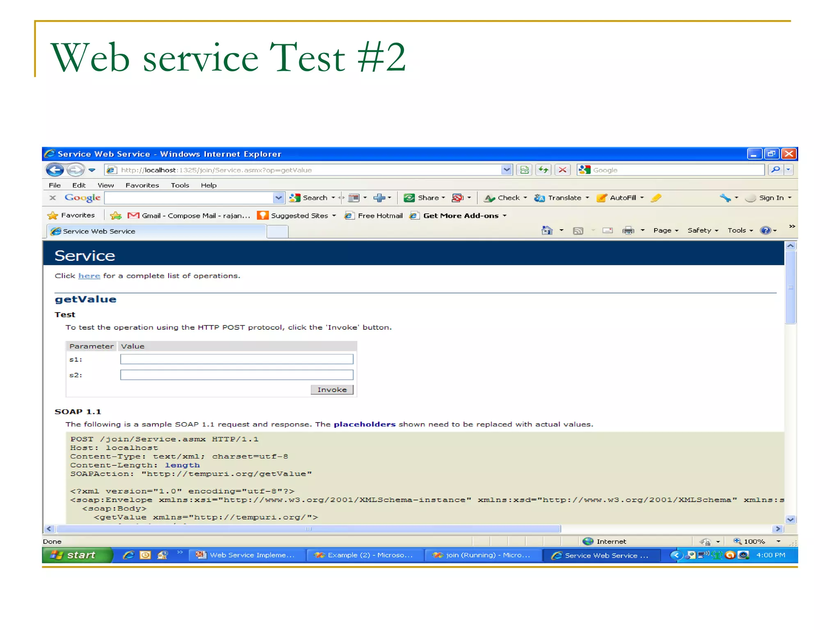Click the Google toolbar plus sidewiki icon
This screenshot has width=840, height=630.
[379, 198]
